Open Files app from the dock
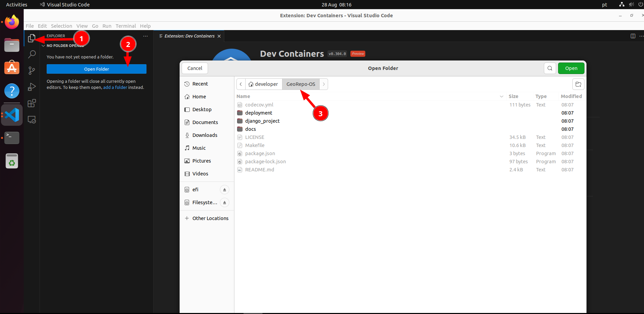 tap(12, 45)
